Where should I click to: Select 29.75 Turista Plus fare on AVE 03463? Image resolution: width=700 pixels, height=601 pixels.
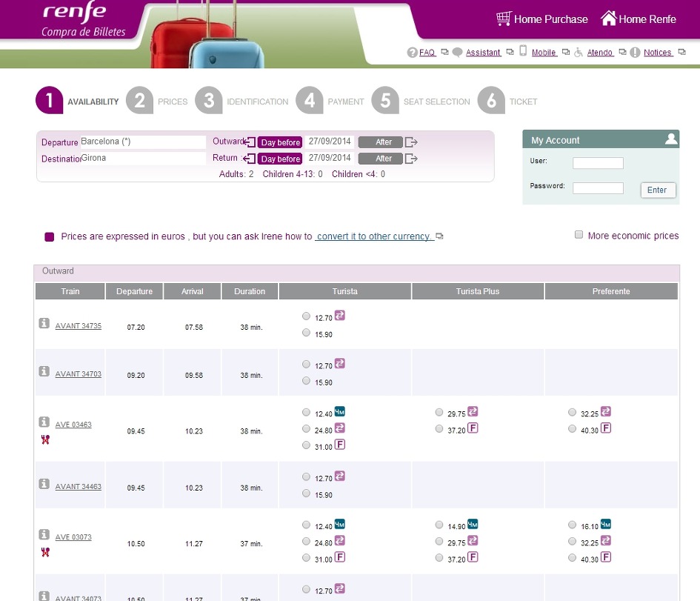coord(440,412)
